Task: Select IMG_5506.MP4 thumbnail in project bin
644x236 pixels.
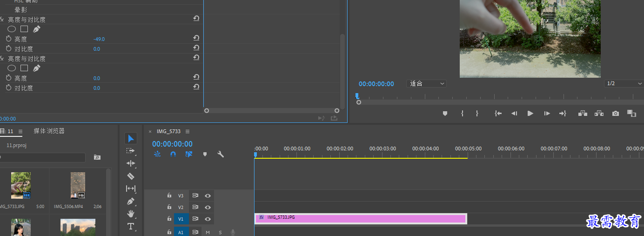Action: click(78, 186)
